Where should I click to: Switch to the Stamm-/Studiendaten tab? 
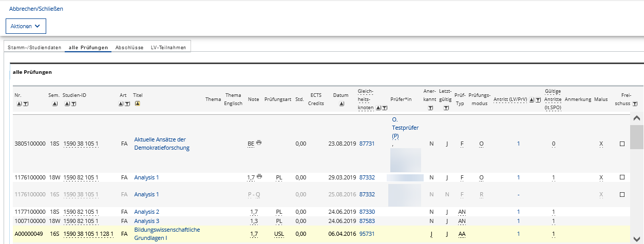click(x=34, y=47)
